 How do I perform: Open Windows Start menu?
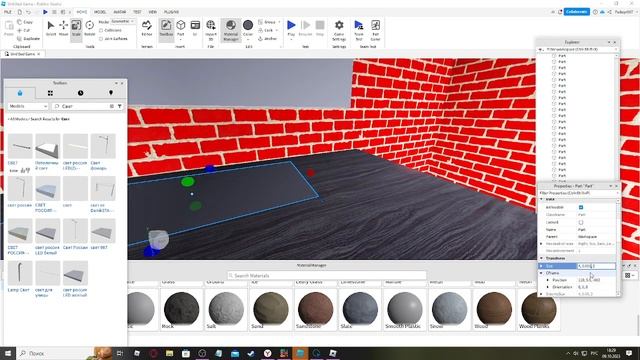[x=8, y=353]
